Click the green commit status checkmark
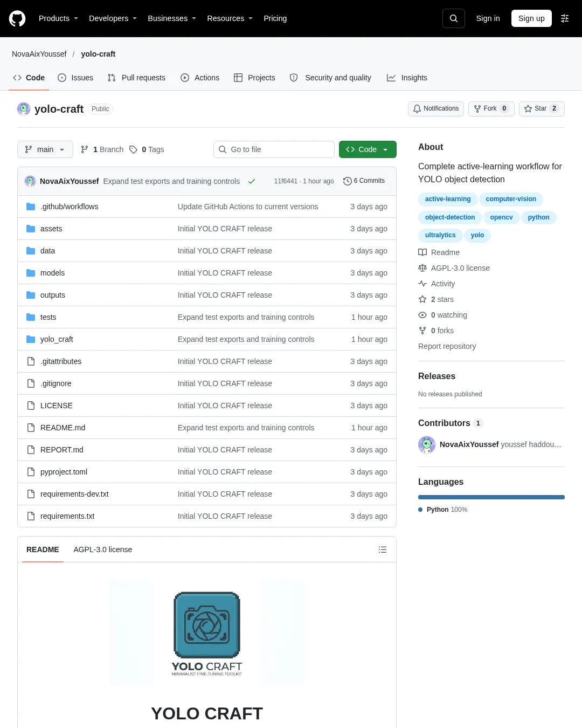 pos(251,181)
